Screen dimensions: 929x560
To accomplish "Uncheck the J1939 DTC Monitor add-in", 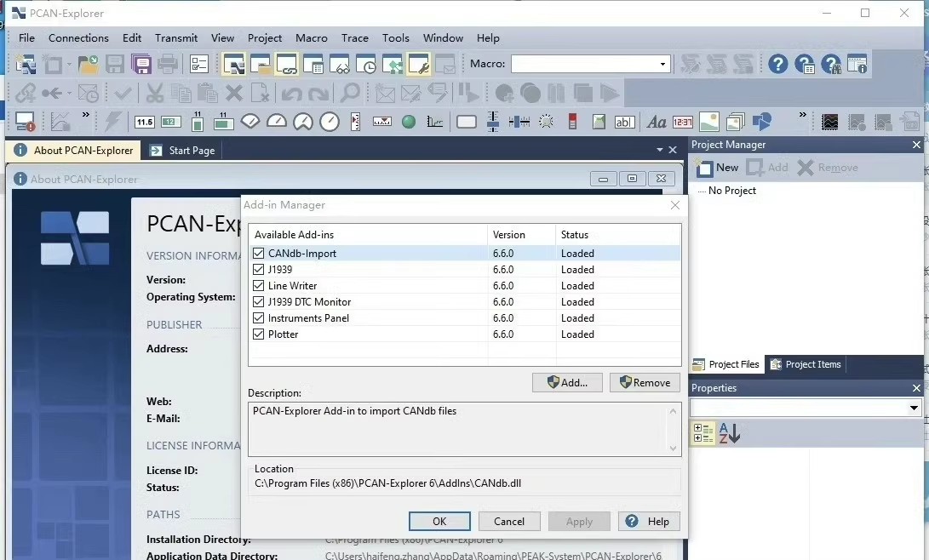I will click(x=258, y=301).
